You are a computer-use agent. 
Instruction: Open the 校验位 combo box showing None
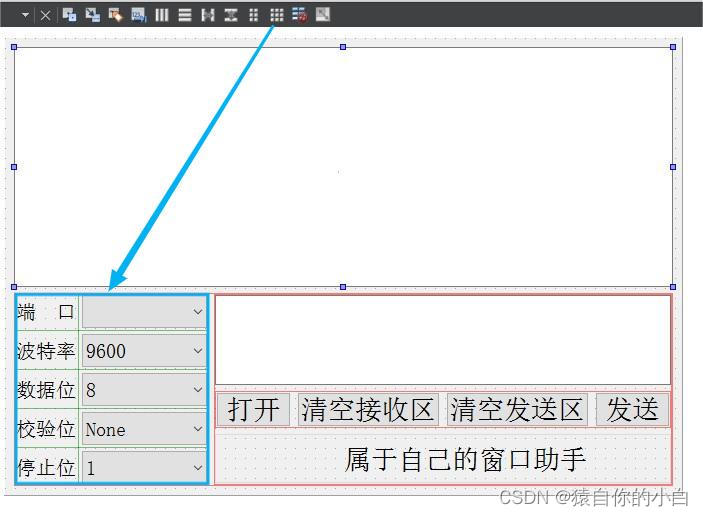pos(144,429)
